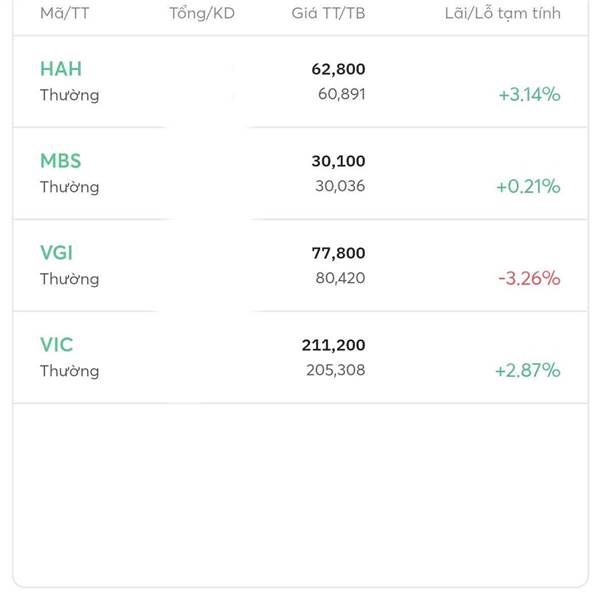Viewport: 600px width, 600px height.
Task: Click the Thường label under MBS
Action: [x=70, y=187]
